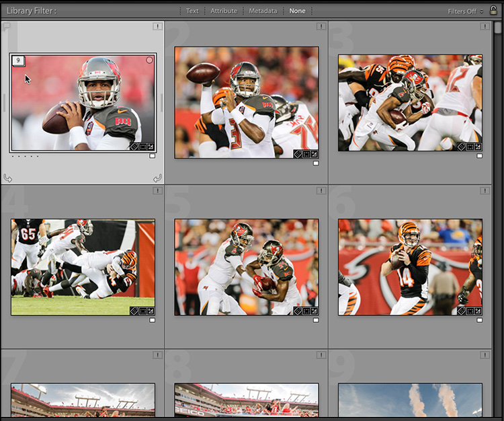Click stack handle on photo 1's left edge
The width and height of the screenshot is (504, 421).
tap(4, 103)
